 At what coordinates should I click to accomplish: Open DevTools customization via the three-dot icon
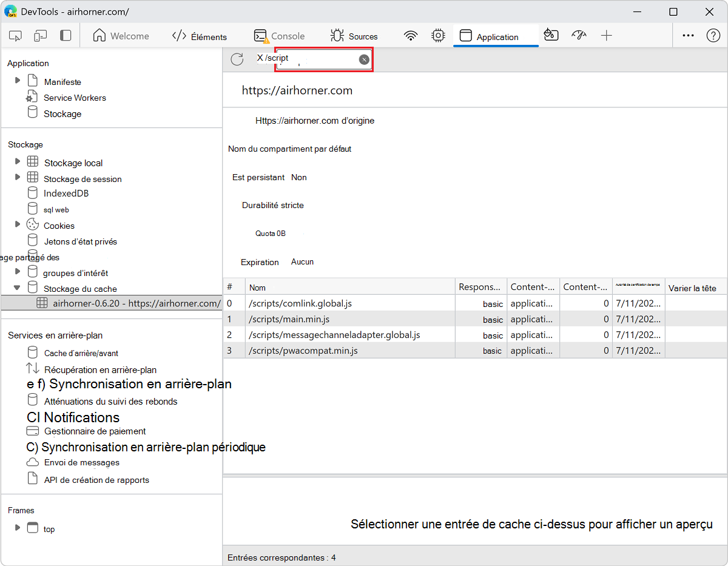tap(688, 36)
